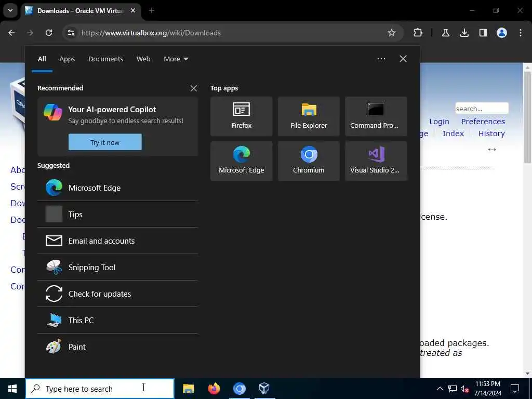Close the Downloads browser tab
This screenshot has width=532, height=399.
[133, 10]
